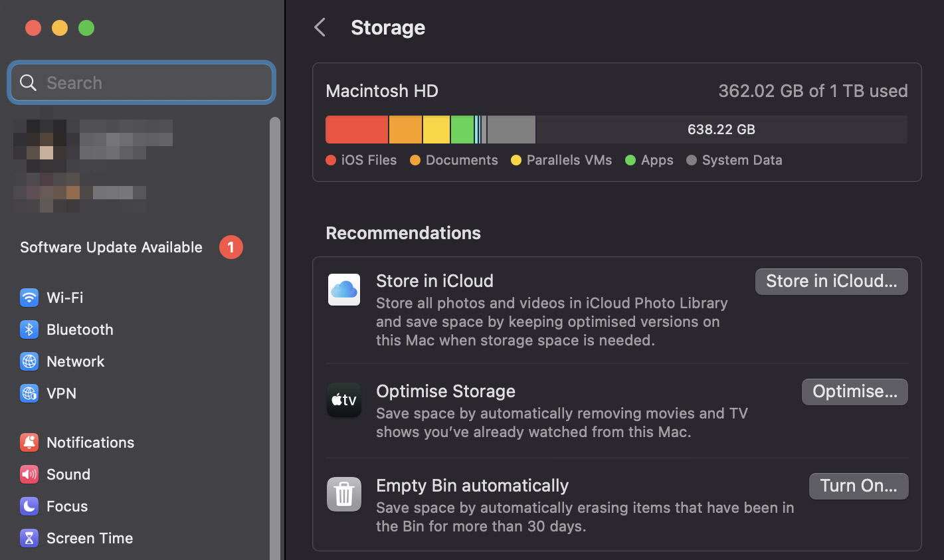
Task: Click Turn On... for Empty Bin
Action: click(858, 486)
